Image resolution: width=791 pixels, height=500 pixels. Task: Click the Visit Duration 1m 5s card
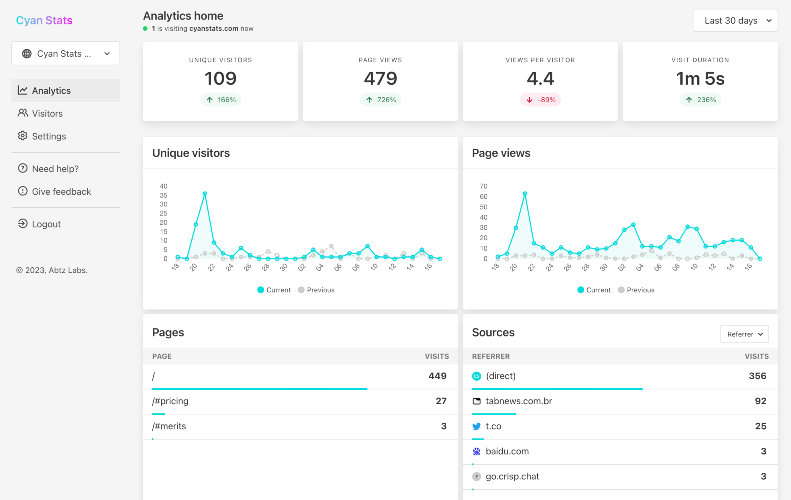click(x=700, y=81)
